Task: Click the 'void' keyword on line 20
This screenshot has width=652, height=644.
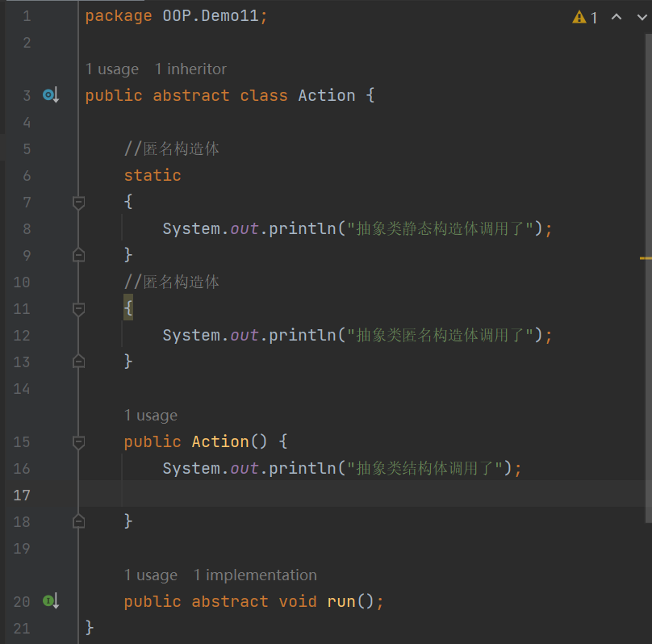Action: pos(298,601)
